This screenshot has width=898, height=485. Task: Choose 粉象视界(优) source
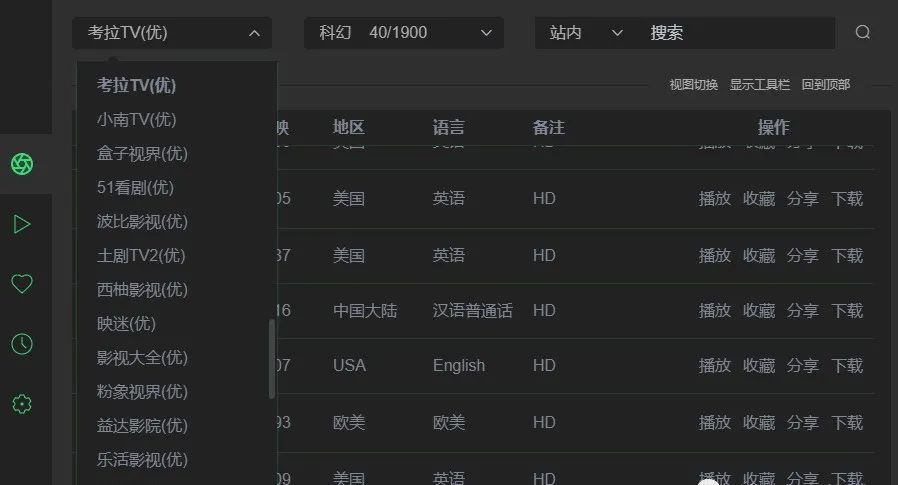click(x=142, y=392)
